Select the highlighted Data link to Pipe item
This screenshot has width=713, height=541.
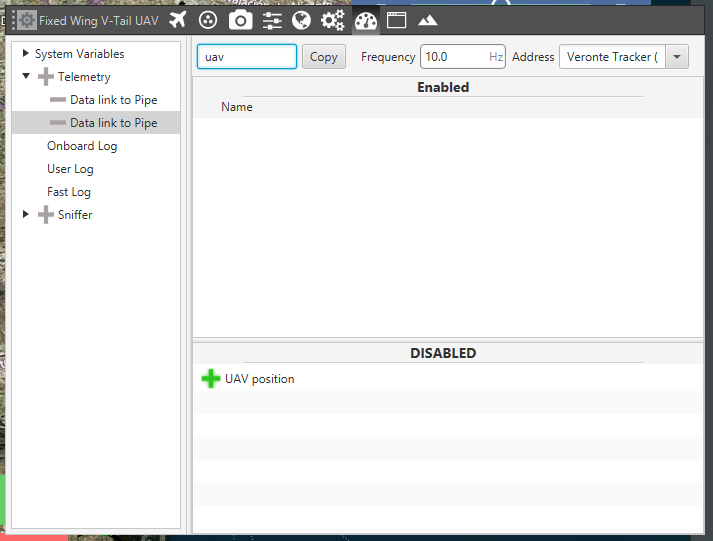[114, 123]
